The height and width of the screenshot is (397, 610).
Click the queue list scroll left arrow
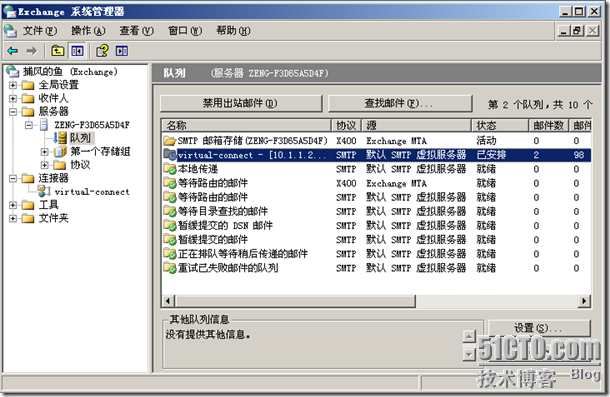168,301
